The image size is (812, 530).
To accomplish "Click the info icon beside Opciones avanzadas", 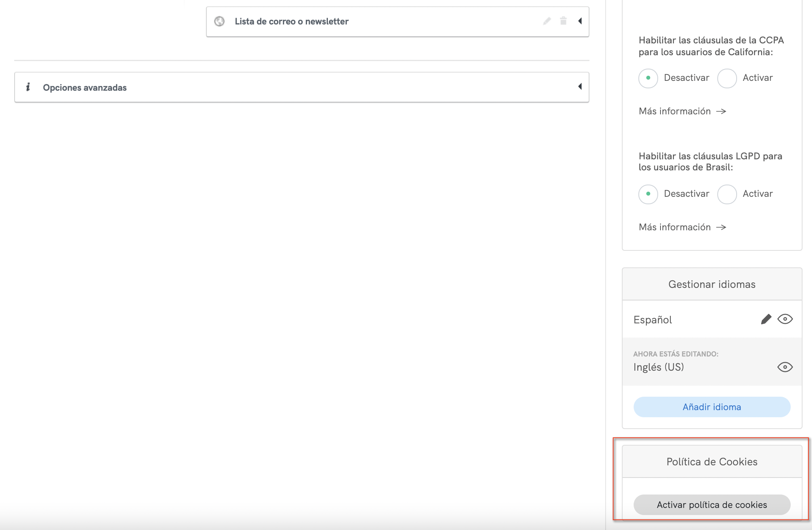I will coord(28,87).
